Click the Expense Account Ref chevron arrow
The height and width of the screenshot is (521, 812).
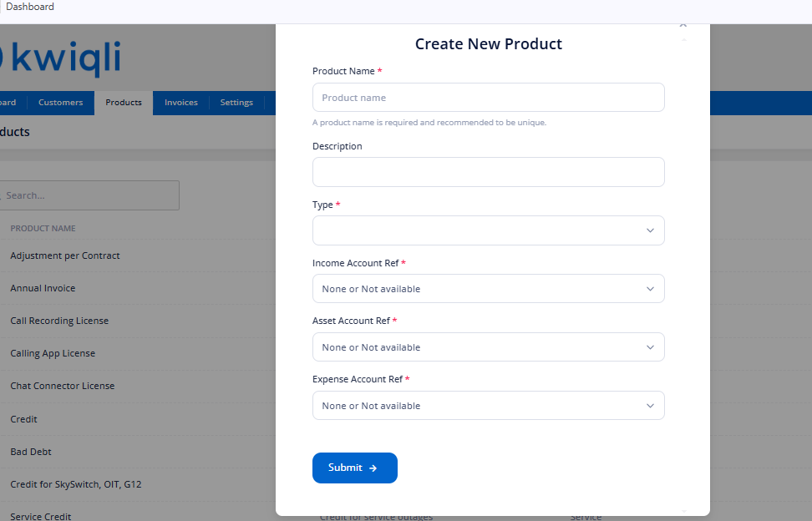(x=650, y=406)
